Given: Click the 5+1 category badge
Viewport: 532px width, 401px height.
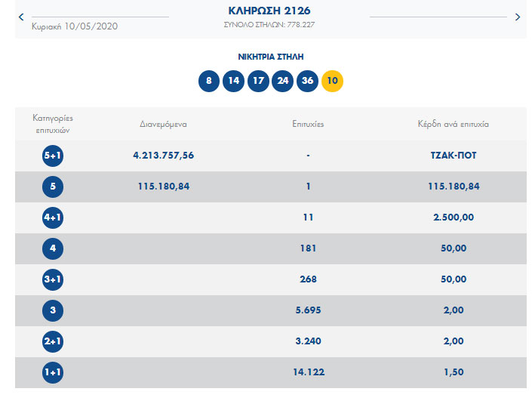Looking at the screenshot, I should click(x=53, y=156).
